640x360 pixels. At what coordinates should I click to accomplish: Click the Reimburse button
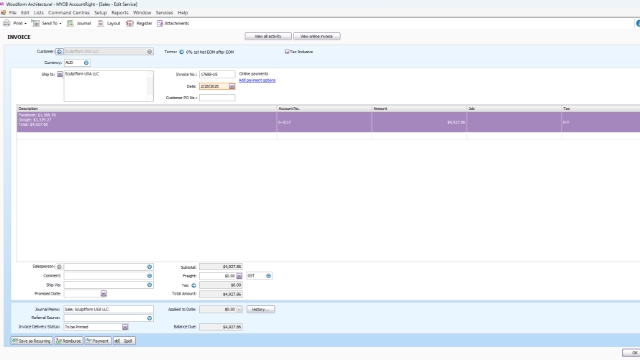69,341
